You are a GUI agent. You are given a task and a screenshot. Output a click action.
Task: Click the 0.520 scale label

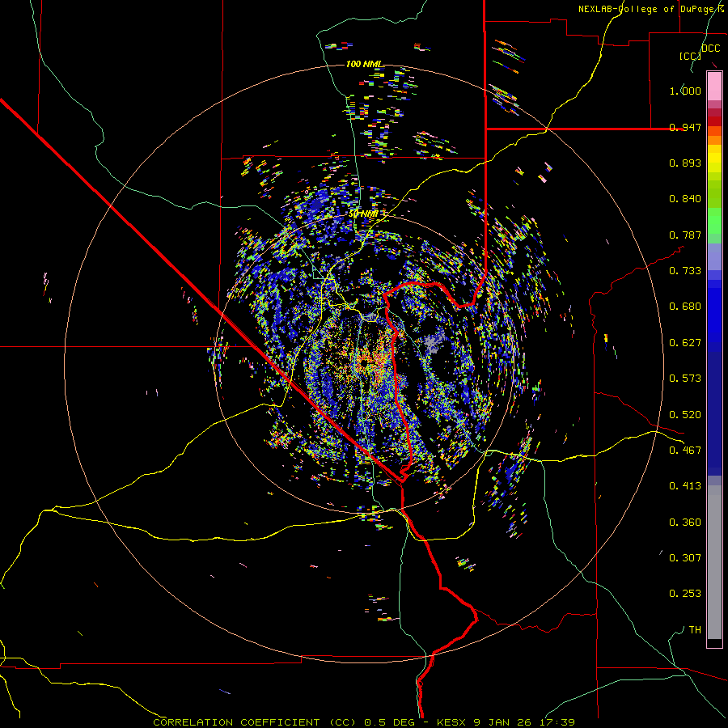(x=685, y=415)
